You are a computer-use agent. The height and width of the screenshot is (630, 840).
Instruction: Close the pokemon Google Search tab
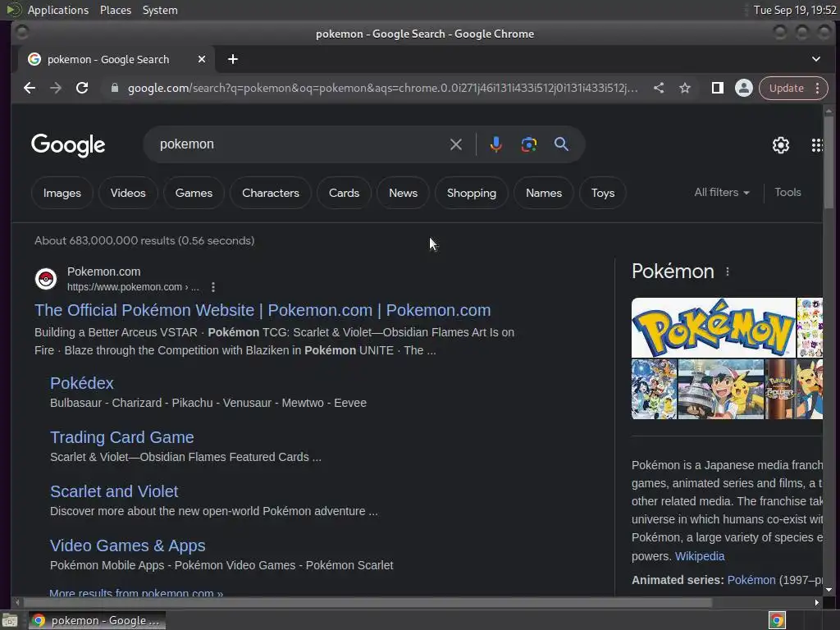pyautogui.click(x=202, y=59)
